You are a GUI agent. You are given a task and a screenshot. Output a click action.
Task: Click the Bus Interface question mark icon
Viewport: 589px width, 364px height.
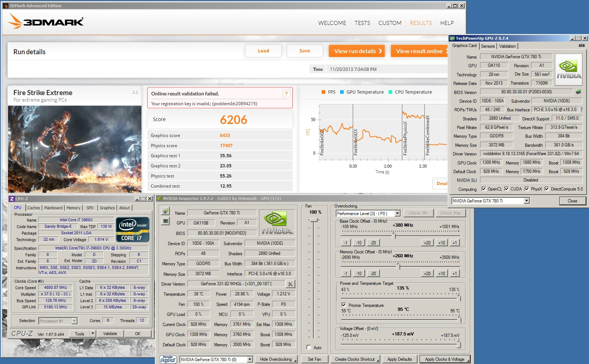pyautogui.click(x=581, y=110)
